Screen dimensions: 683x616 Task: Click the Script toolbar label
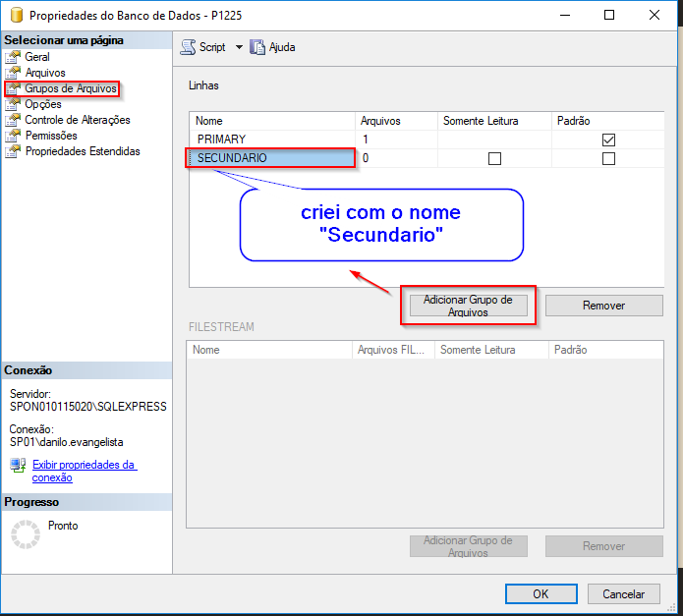pyautogui.click(x=212, y=47)
